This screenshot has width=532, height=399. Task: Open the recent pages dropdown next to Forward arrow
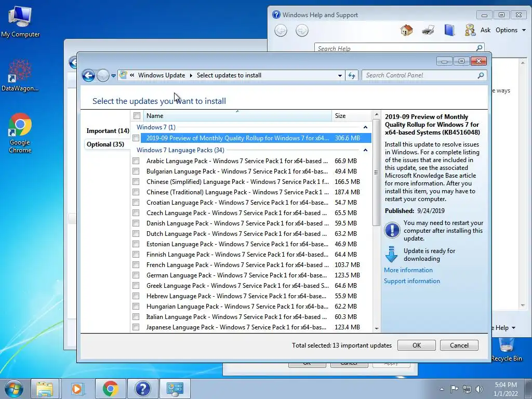(x=113, y=76)
